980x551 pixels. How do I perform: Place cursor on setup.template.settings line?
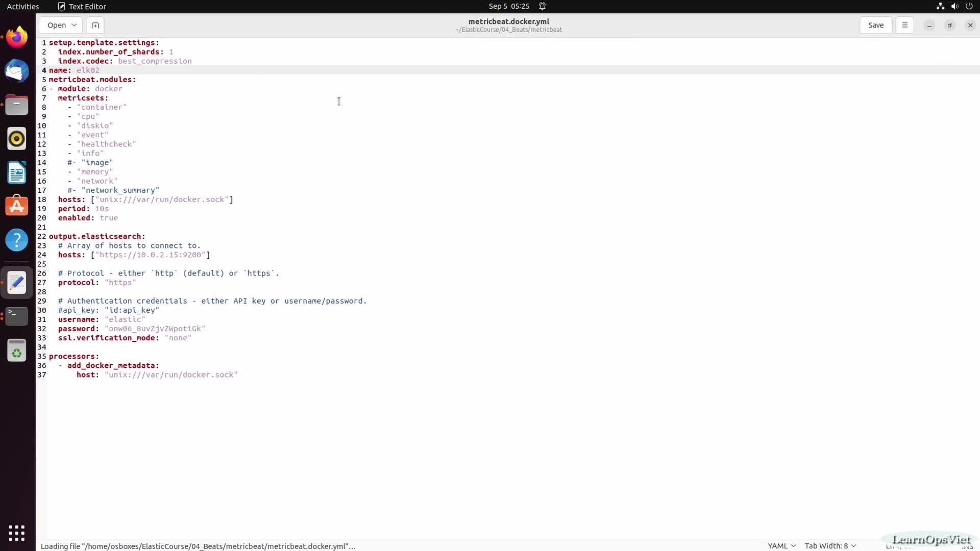tap(104, 42)
